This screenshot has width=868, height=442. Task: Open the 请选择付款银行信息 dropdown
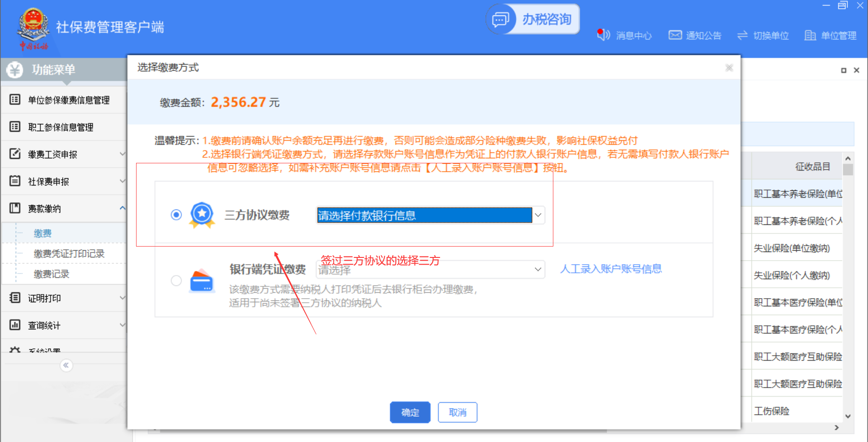pos(538,215)
